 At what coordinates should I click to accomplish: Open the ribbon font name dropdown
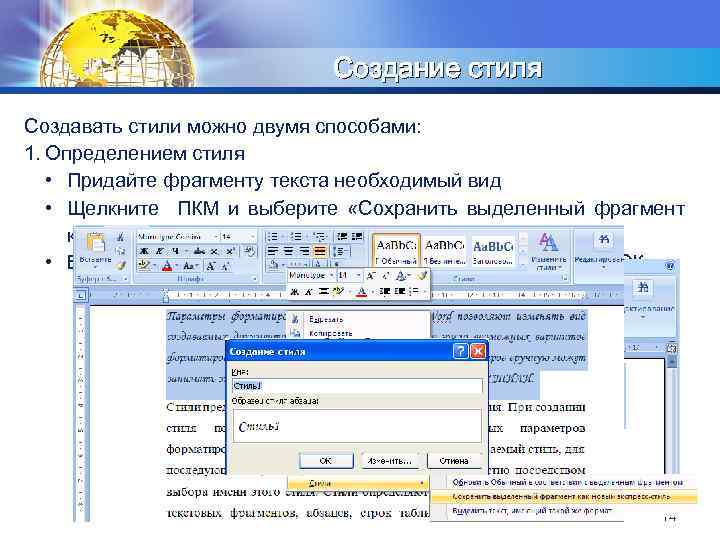[215, 236]
